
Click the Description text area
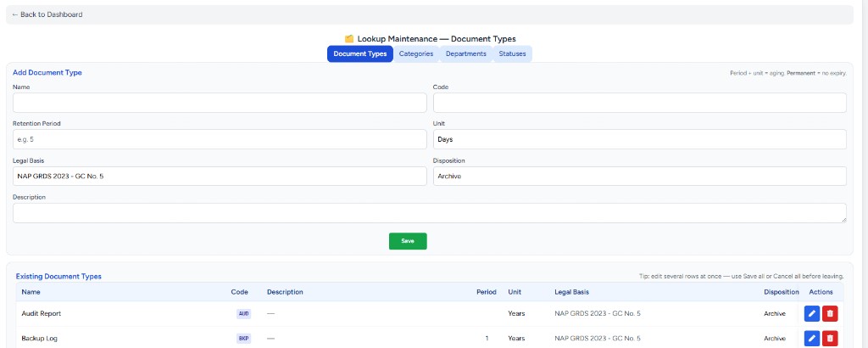[x=430, y=213]
